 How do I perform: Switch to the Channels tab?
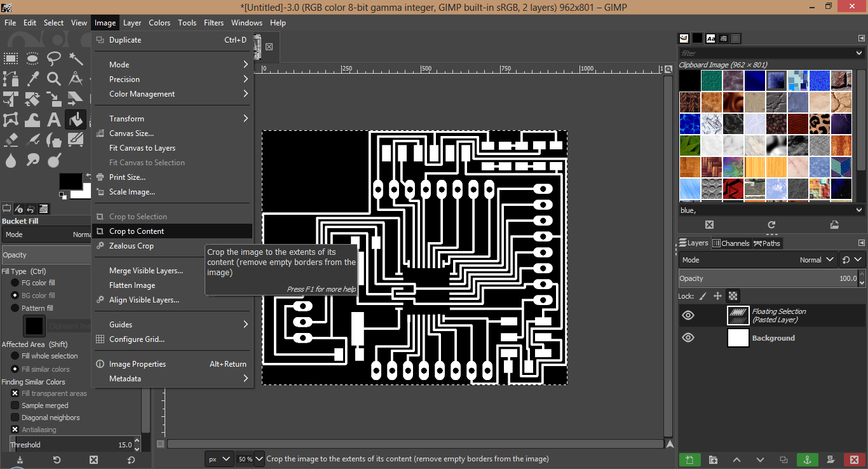click(x=731, y=243)
